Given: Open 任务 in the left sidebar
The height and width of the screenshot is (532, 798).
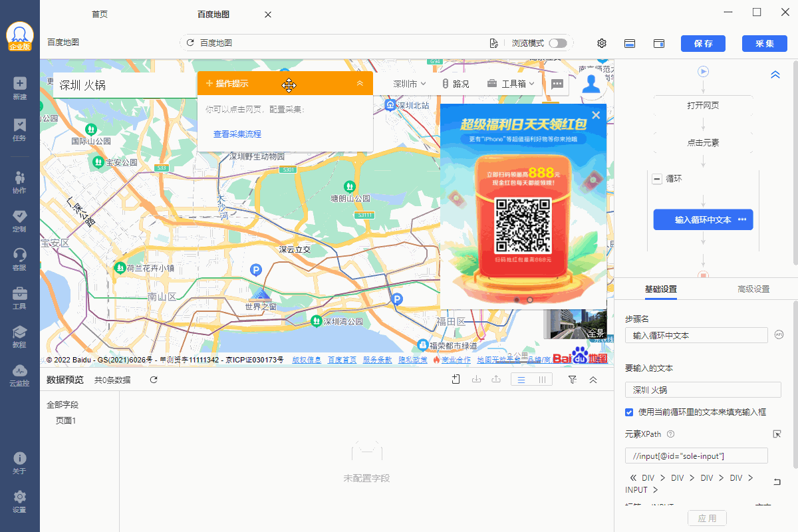Looking at the screenshot, I should click(x=20, y=130).
